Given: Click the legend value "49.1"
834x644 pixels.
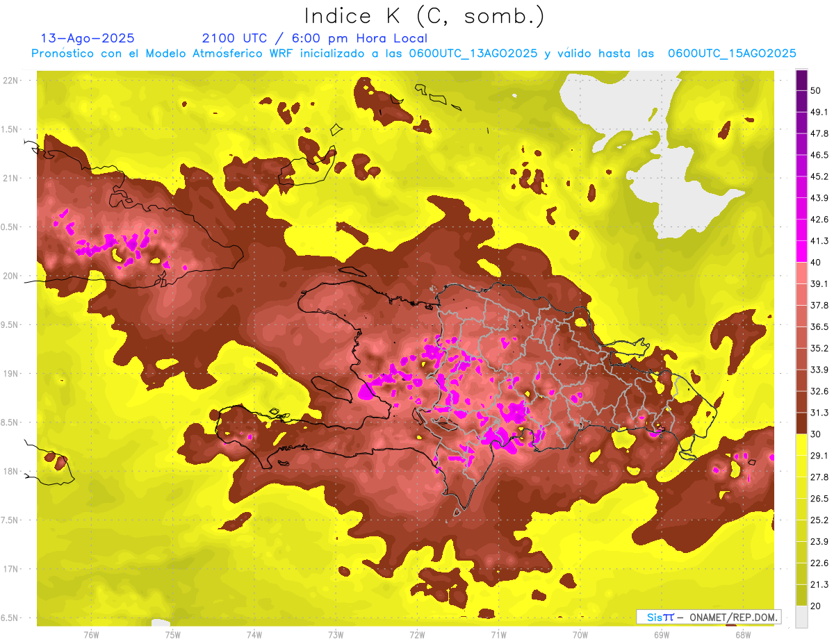Looking at the screenshot, I should coord(819,112).
